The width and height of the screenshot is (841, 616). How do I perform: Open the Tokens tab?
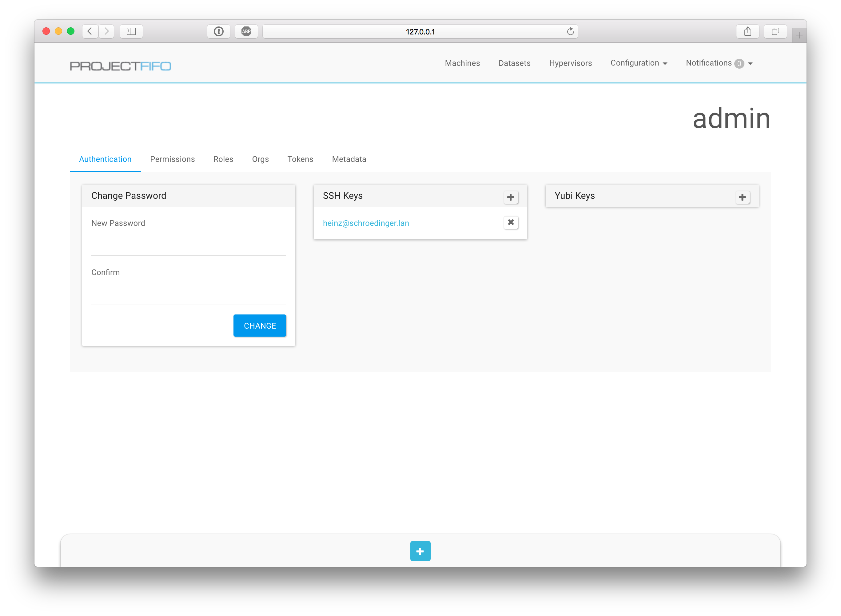(300, 159)
